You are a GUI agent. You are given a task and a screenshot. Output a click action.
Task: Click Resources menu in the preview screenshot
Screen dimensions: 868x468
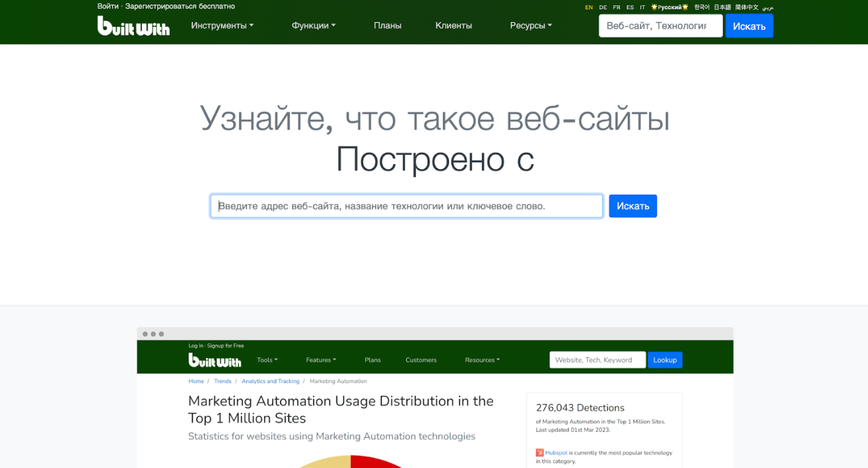point(482,360)
